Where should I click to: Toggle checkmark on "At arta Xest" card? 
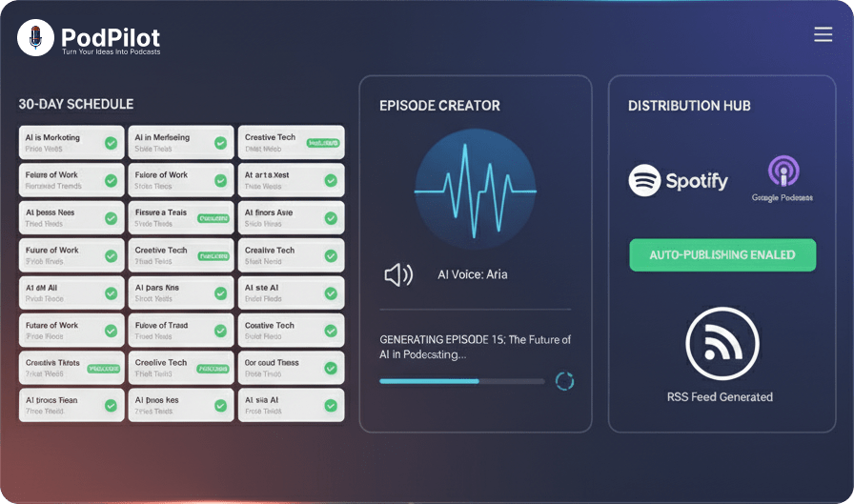(330, 180)
